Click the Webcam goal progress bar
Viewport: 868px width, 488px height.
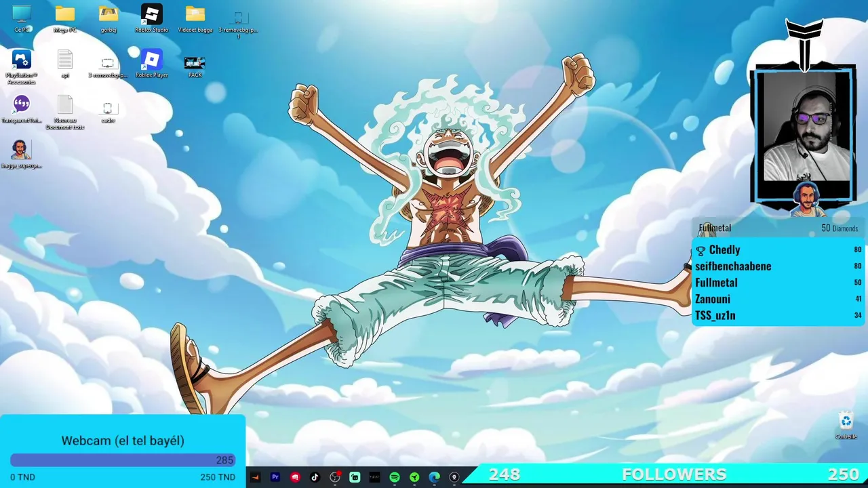click(x=123, y=460)
